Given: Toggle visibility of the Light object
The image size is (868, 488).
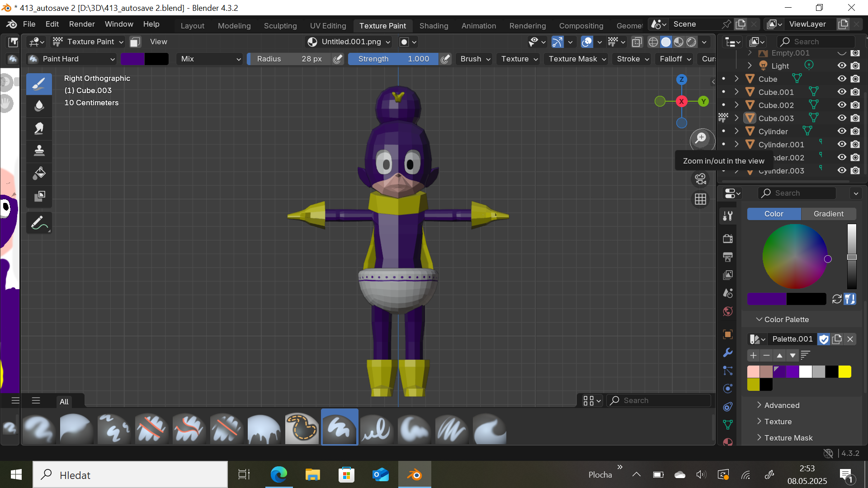Looking at the screenshot, I should click(x=842, y=66).
